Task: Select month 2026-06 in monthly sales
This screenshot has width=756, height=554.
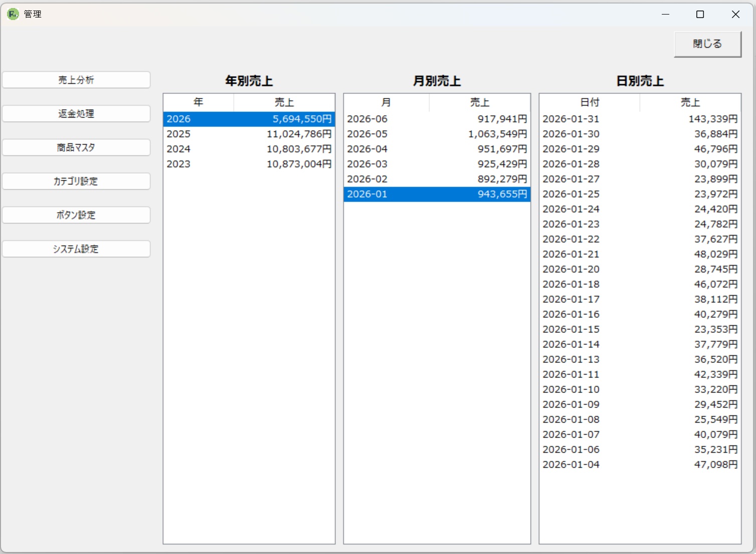Action: click(x=436, y=119)
